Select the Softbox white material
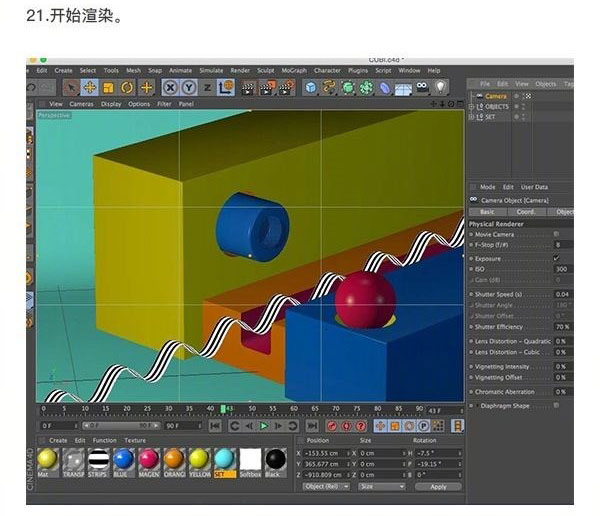The width and height of the screenshot is (600, 516). point(250,463)
